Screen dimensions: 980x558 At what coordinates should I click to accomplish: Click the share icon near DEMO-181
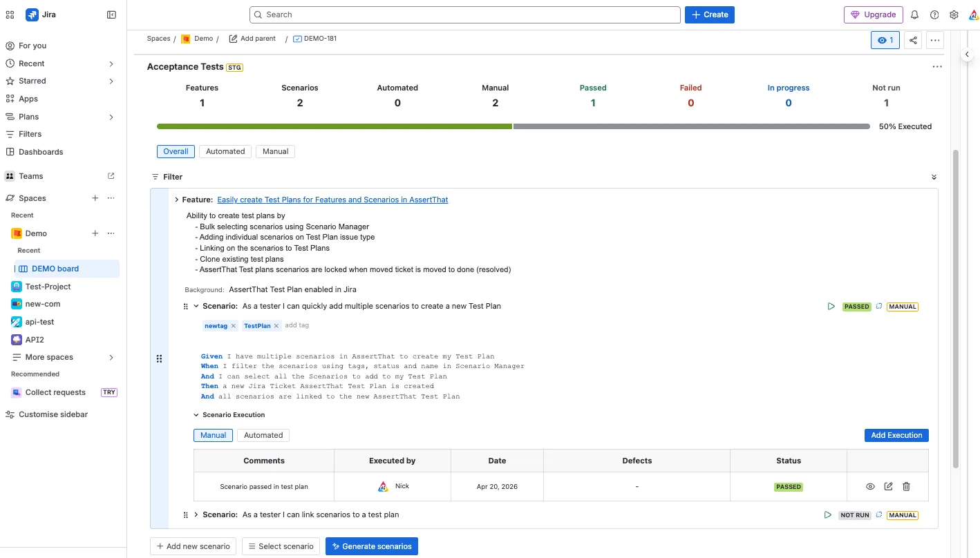point(913,40)
